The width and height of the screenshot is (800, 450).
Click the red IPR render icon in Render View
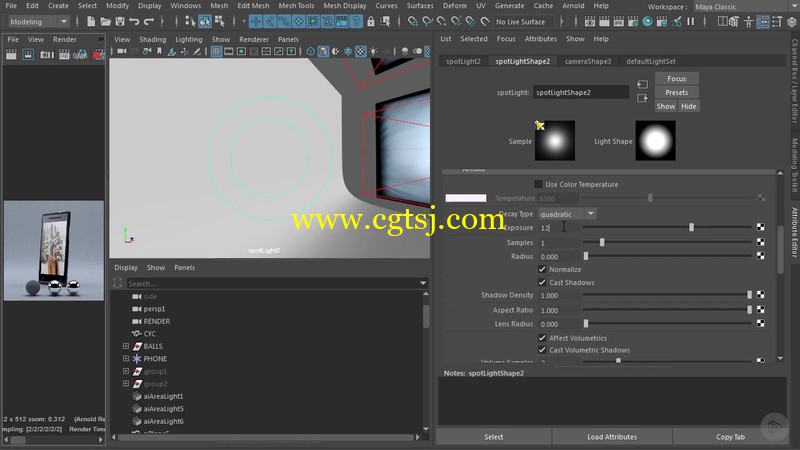[98, 55]
